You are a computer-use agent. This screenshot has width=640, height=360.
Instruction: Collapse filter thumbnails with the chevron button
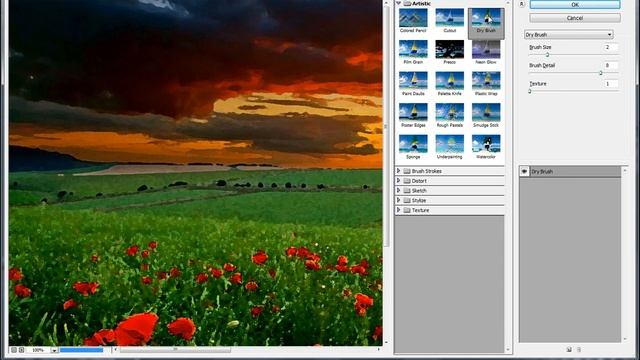(521, 4)
